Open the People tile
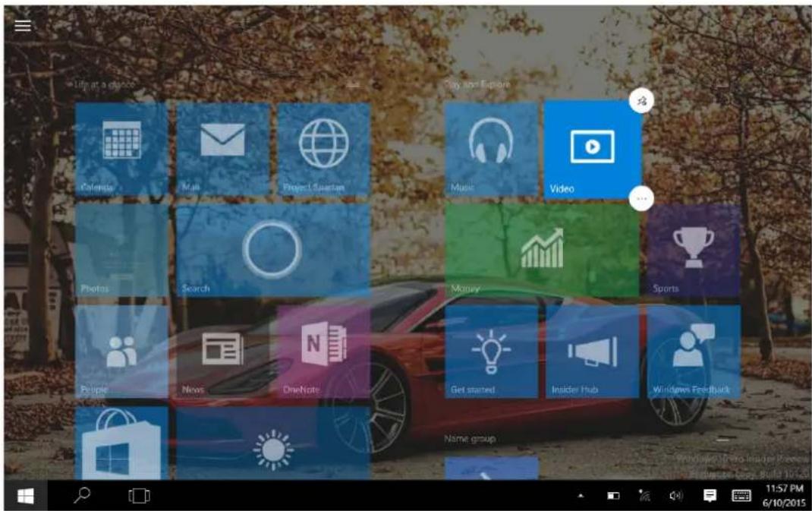 [x=121, y=352]
